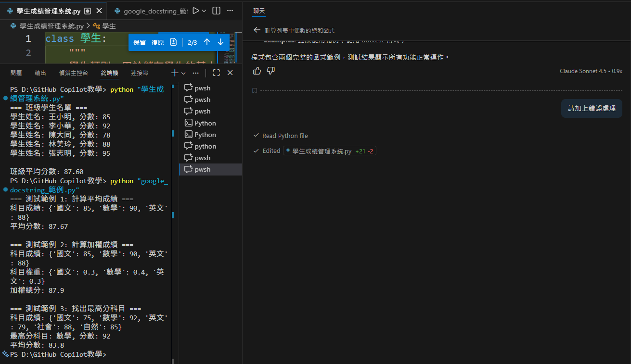Click 保留 to keep the changes
Screen dimensions: 631x364
[140, 42]
